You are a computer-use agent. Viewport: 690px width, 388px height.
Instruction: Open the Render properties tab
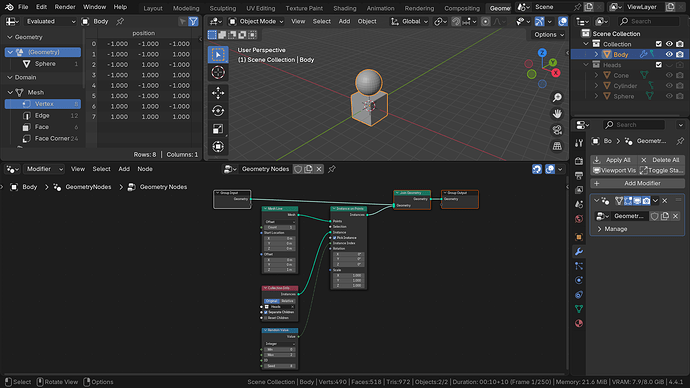(579, 161)
